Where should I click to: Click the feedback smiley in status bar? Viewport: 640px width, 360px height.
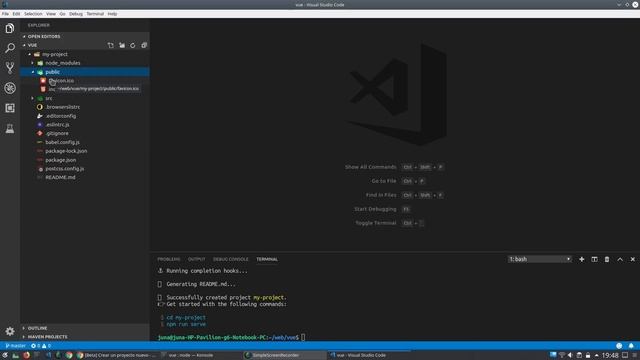tap(619, 346)
